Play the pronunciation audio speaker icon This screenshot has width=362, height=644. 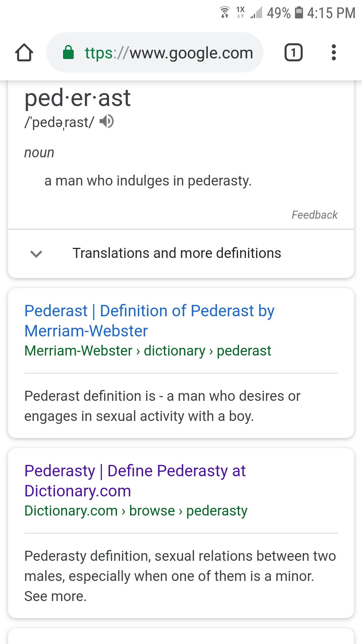point(107,121)
